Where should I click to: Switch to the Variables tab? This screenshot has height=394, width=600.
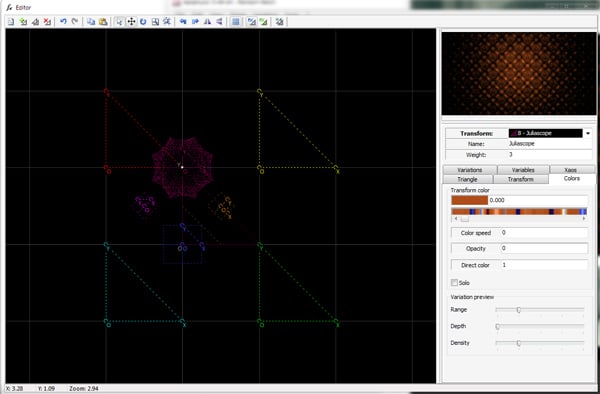(x=523, y=170)
